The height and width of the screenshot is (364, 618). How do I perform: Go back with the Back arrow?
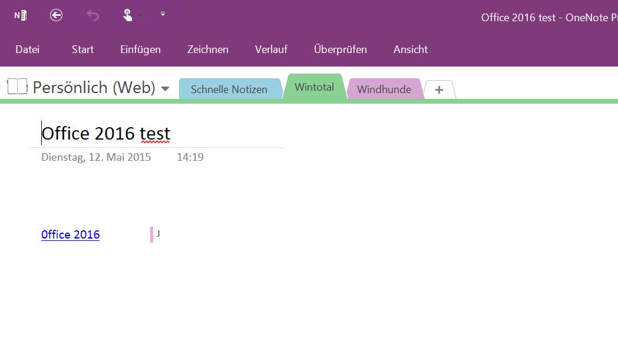[57, 15]
